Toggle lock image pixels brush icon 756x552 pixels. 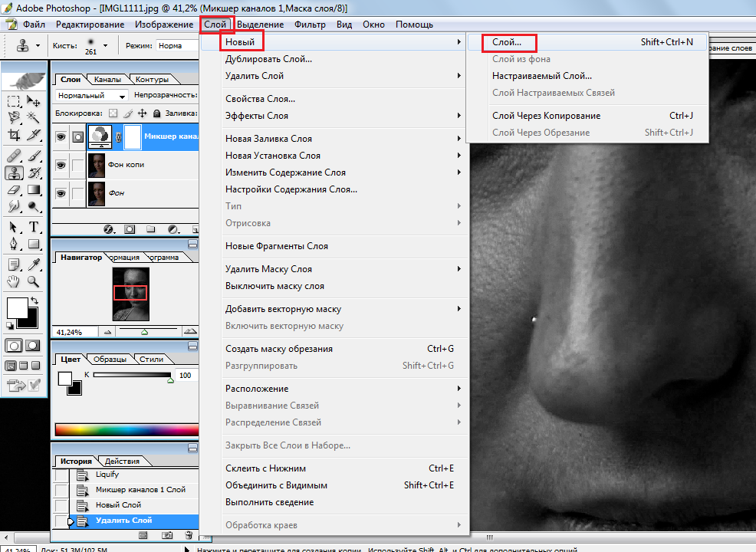point(127,113)
